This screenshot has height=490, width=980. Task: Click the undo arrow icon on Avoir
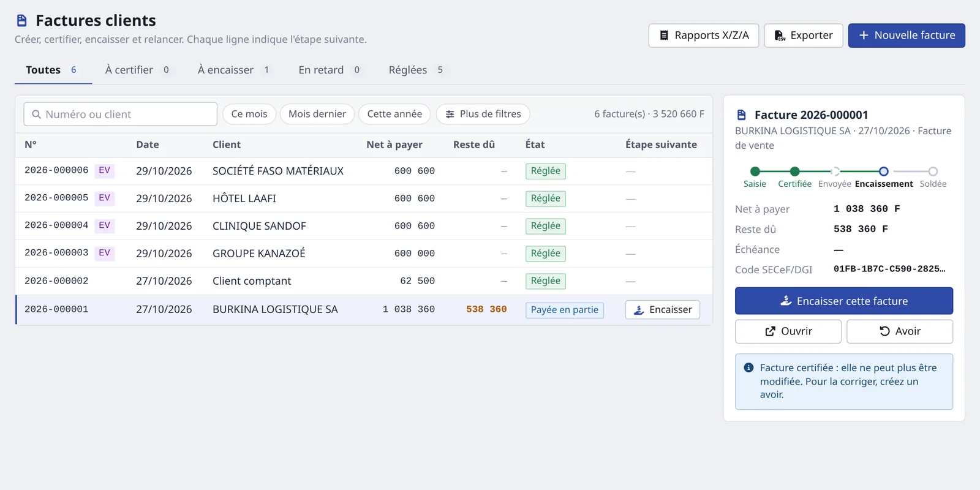pos(884,331)
